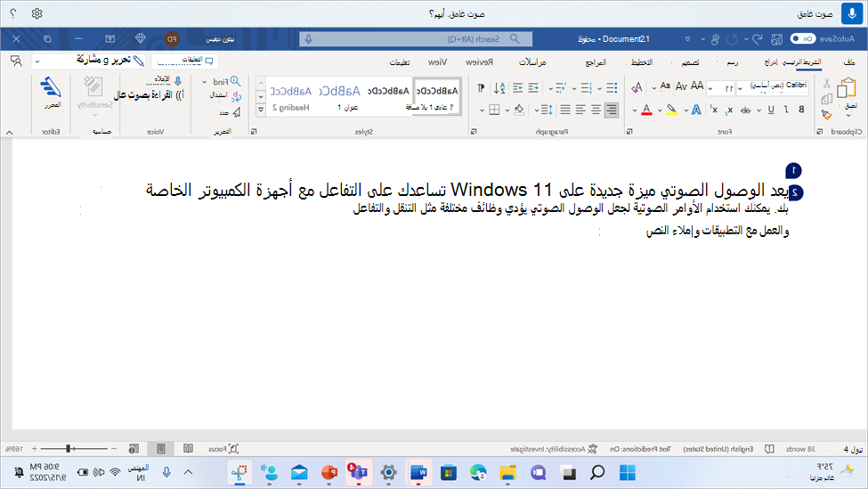
Task: Toggle Subscript formatting
Action: click(x=730, y=110)
